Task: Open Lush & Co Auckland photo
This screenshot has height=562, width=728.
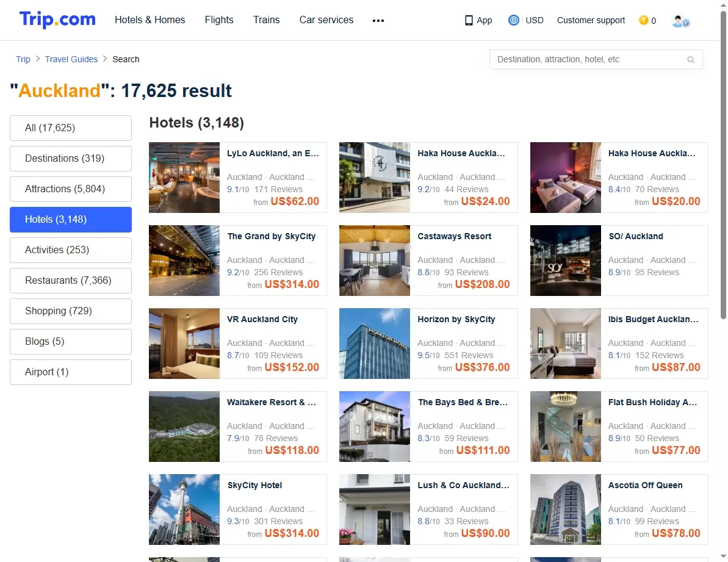Action: (375, 510)
